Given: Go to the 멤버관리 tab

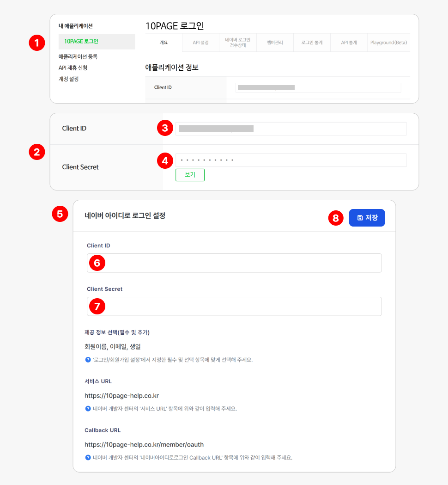Looking at the screenshot, I should [274, 43].
